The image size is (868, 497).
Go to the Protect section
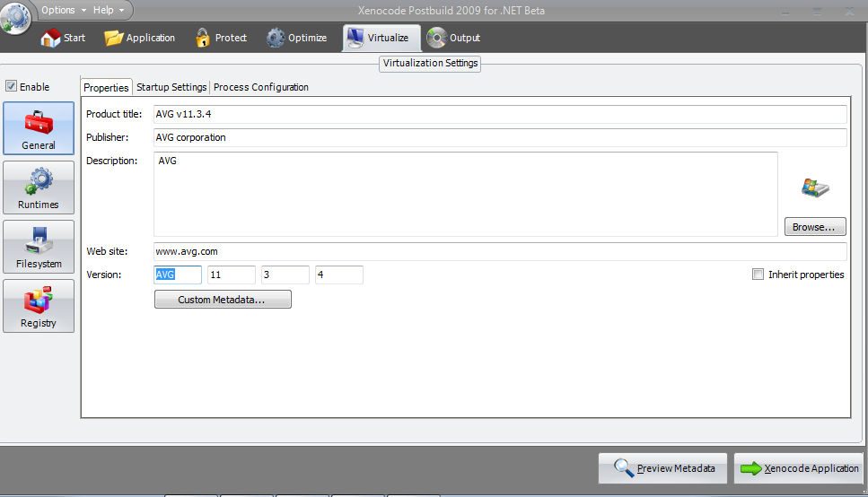(221, 38)
